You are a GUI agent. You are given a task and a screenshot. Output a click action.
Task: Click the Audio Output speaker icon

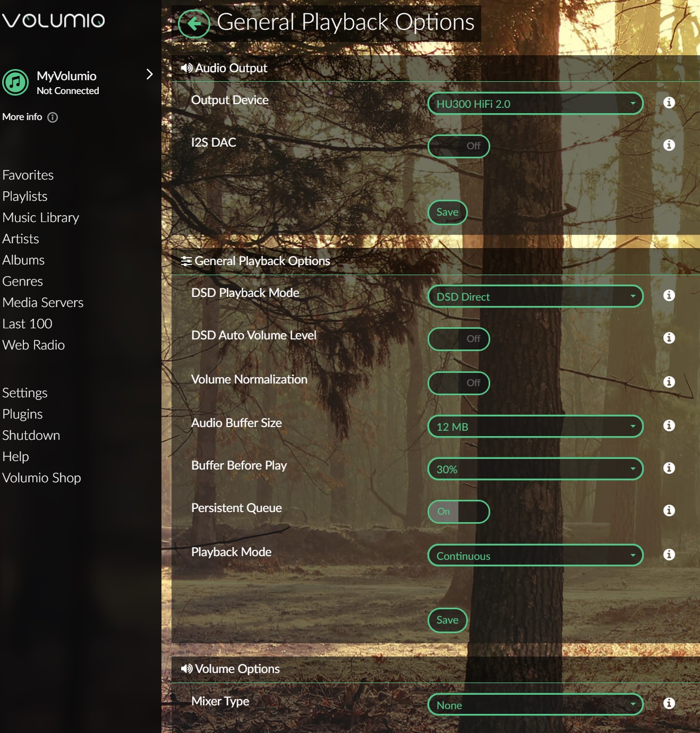tap(186, 68)
